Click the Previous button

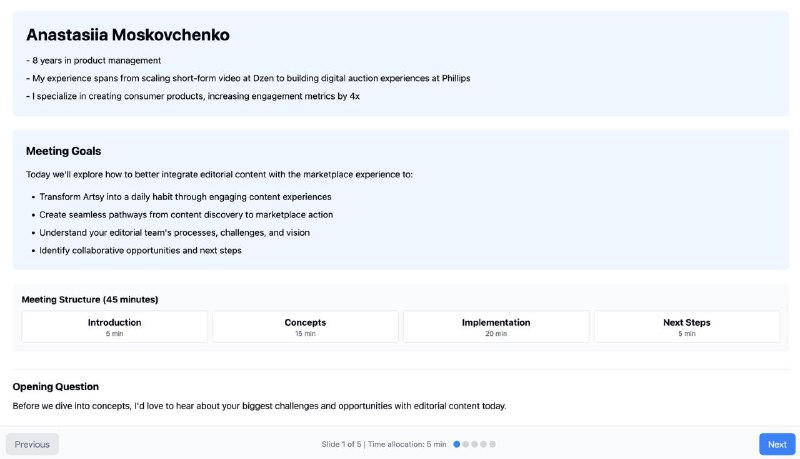coord(32,444)
